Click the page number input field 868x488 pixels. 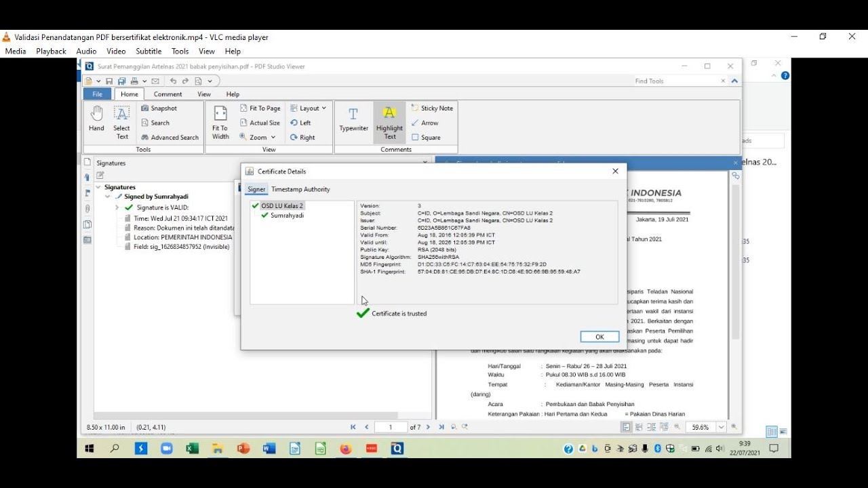[392, 427]
